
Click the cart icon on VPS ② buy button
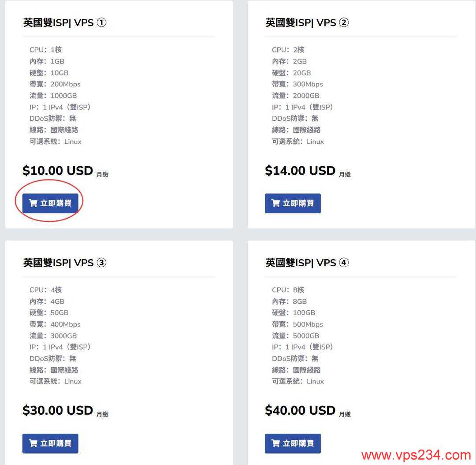(x=275, y=203)
